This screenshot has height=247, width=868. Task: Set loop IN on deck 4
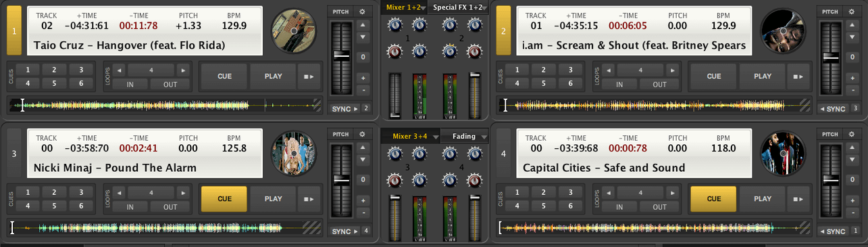tap(619, 207)
